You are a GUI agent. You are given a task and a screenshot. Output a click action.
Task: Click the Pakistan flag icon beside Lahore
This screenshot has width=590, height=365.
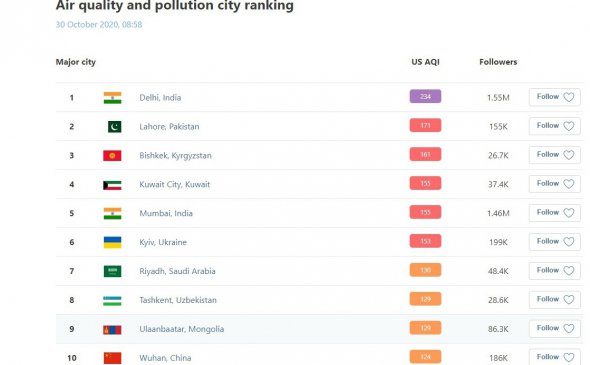[x=114, y=127]
